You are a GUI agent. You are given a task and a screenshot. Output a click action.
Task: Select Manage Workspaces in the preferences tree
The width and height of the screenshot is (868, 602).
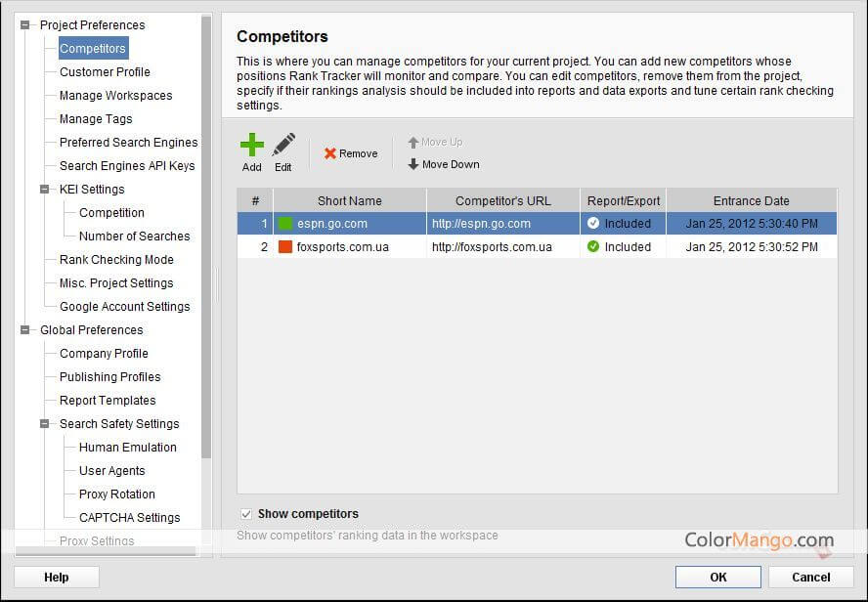pyautogui.click(x=115, y=96)
